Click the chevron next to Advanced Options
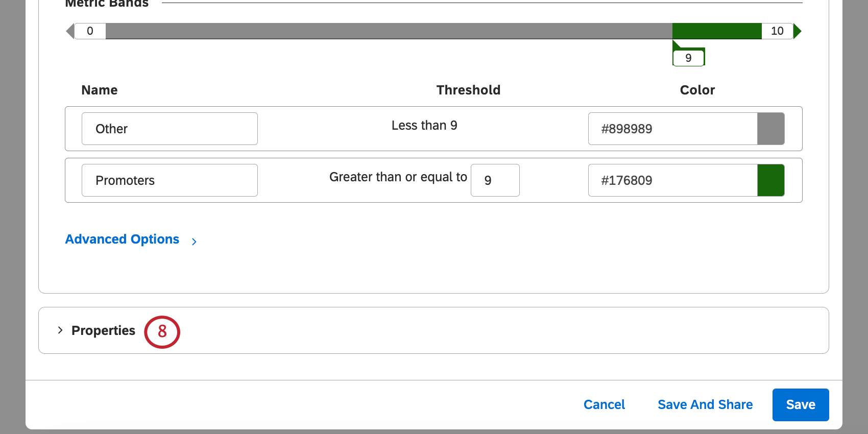Screen dimensions: 868x434 tap(194, 242)
